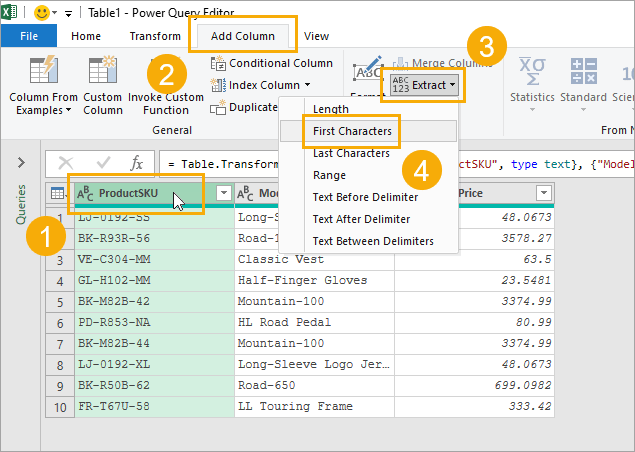Switch to the Transform tab
The width and height of the screenshot is (635, 452).
click(x=155, y=36)
